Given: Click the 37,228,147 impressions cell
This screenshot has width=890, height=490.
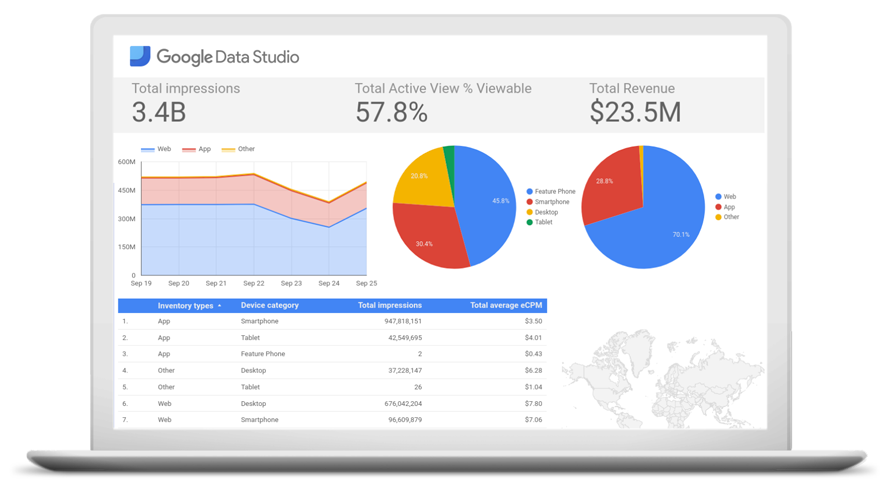Looking at the screenshot, I should point(405,370).
